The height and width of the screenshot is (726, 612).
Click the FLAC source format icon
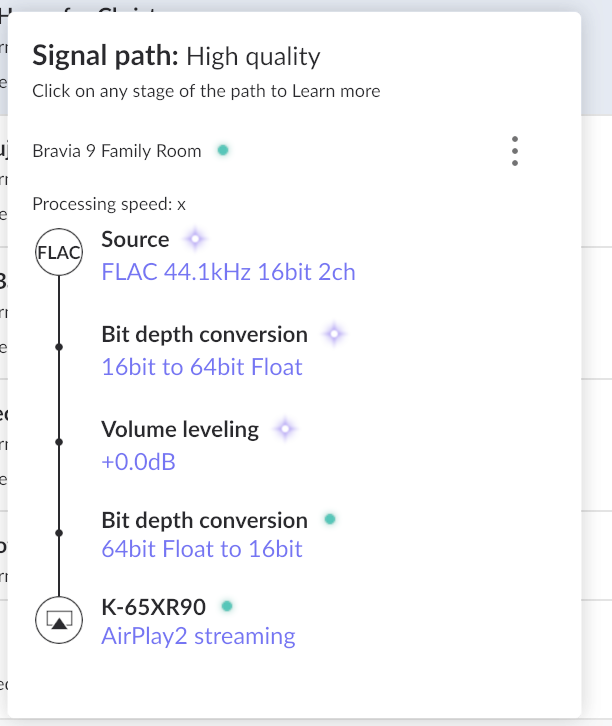click(x=59, y=252)
